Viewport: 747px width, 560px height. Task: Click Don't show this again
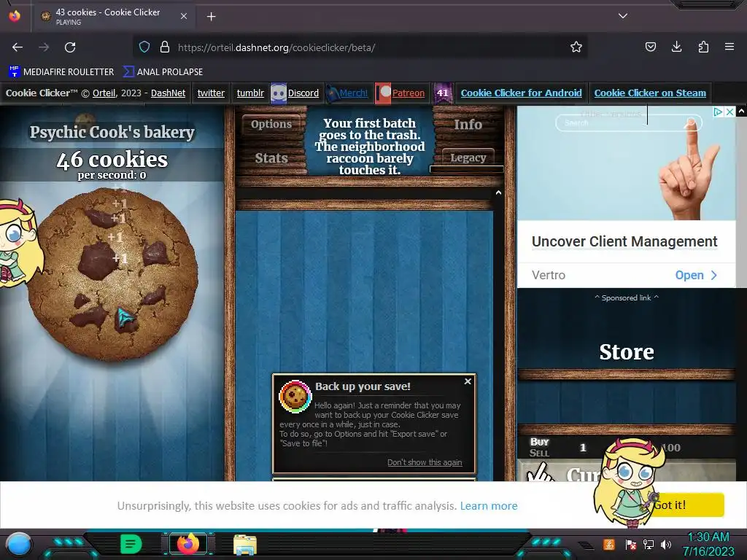point(425,462)
